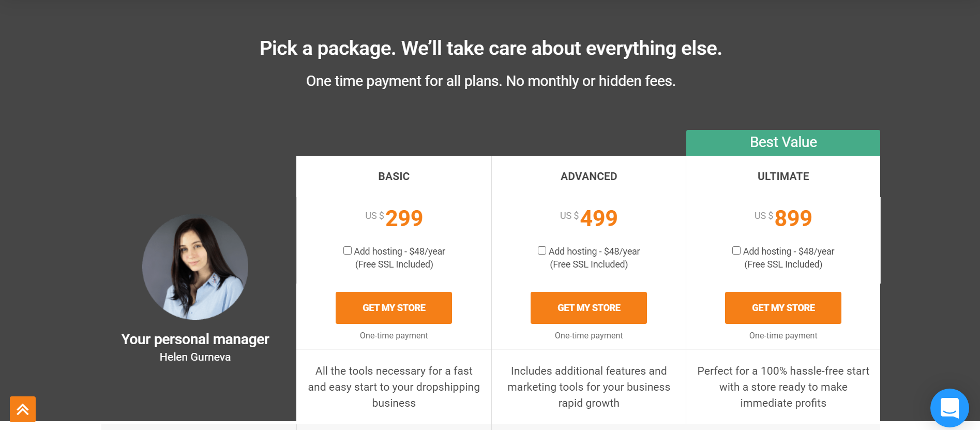Click the scroll-to-top double chevron icon
980x430 pixels.
[23, 409]
